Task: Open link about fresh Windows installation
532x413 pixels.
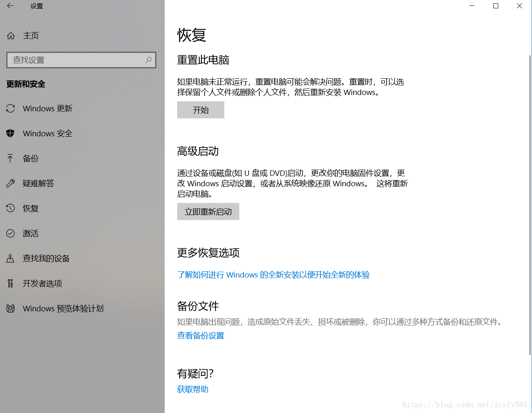Action: [274, 275]
